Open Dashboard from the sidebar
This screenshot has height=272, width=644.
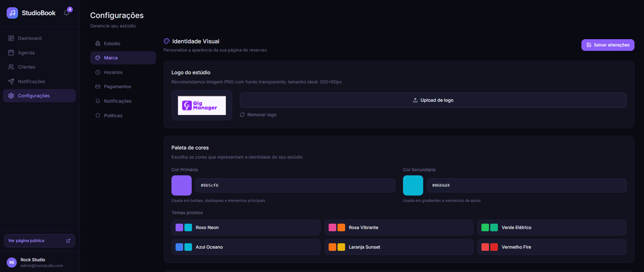[29, 38]
